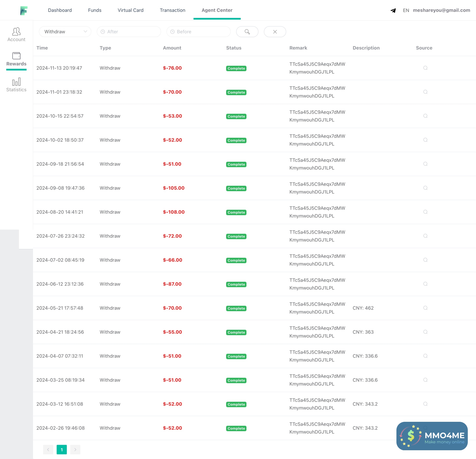View source of 2024-05-21 17:57:48 withdrawal
476x459 pixels.
425,308
